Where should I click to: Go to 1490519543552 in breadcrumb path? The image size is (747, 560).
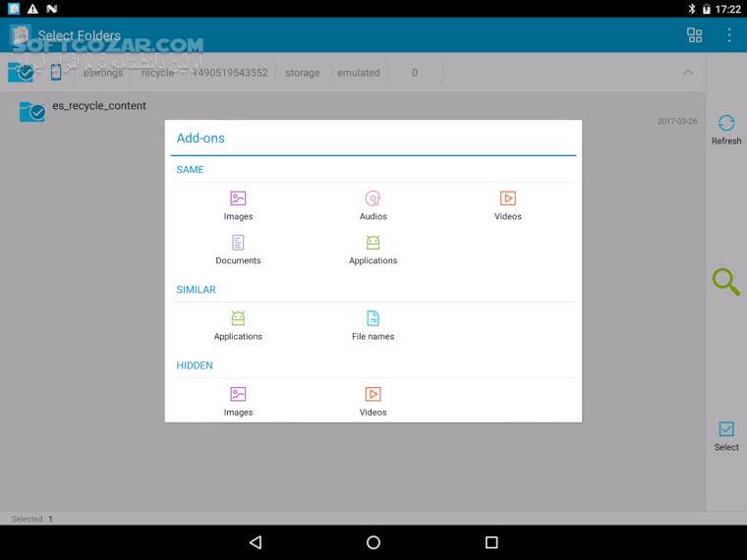click(230, 73)
